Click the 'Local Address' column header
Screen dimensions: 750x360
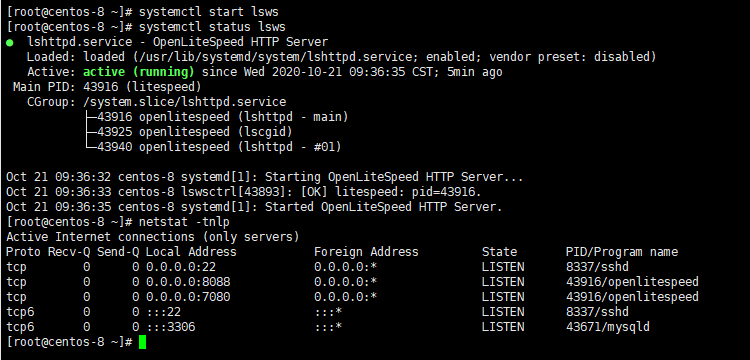pos(191,252)
